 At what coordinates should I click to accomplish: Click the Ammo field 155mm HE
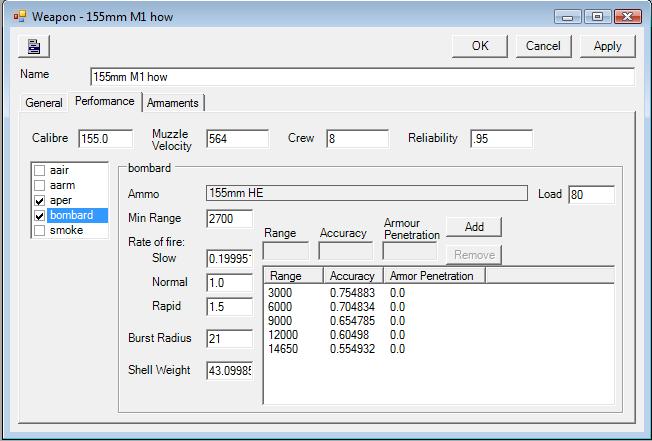point(367,193)
